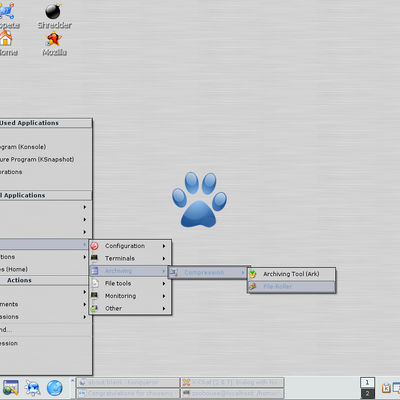This screenshot has height=400, width=400.
Task: Click the red Configuration submenu icon
Action: 95,246
